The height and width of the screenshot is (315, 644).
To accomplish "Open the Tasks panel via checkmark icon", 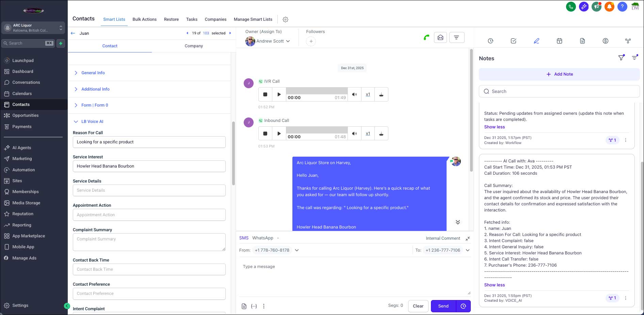I will coord(513,41).
